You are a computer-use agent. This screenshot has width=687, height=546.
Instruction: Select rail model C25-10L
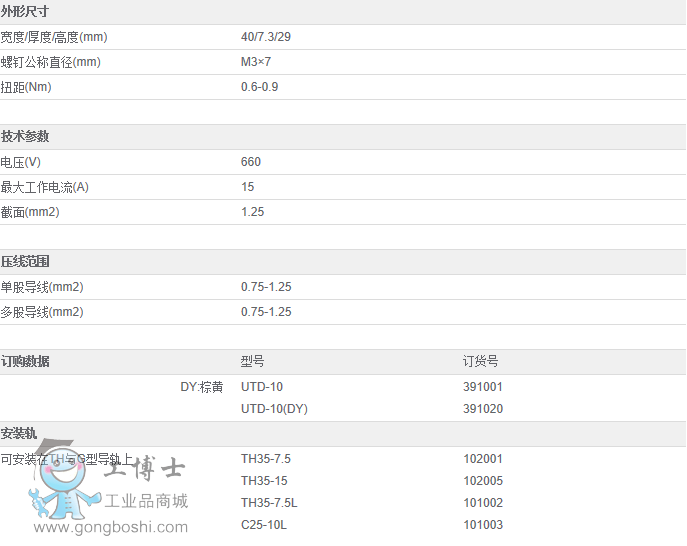tap(262, 525)
